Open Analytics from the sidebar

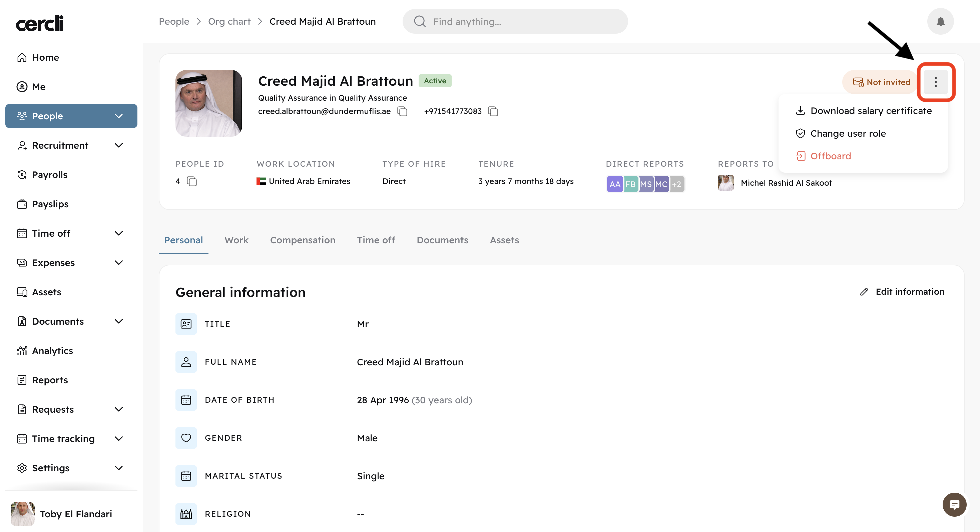52,351
